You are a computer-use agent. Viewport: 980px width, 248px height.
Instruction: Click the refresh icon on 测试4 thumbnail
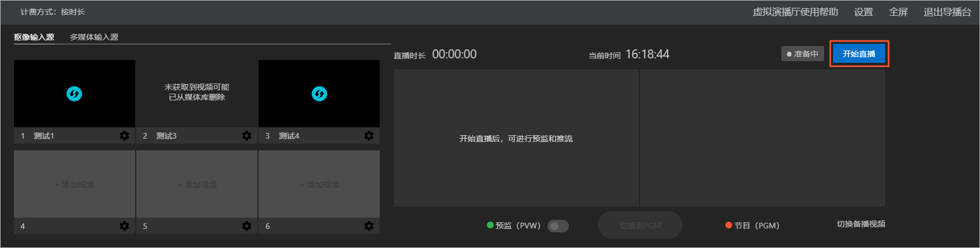point(319,94)
